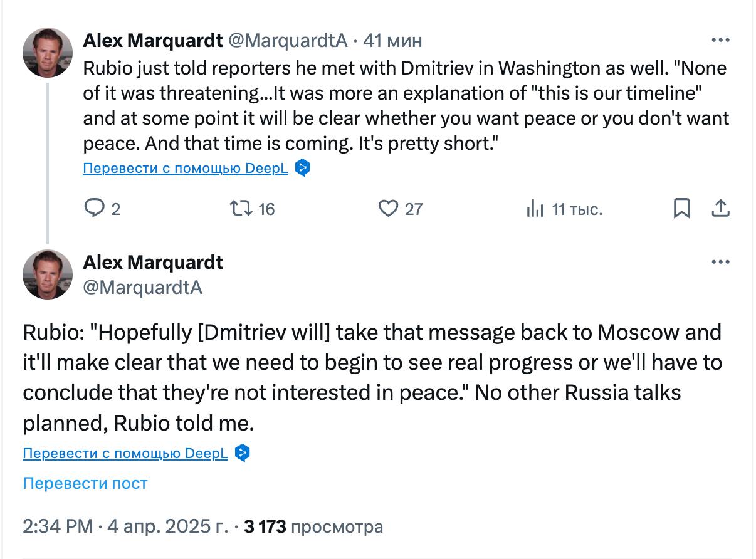Open view analytics showing 11 тыс.

tap(535, 208)
